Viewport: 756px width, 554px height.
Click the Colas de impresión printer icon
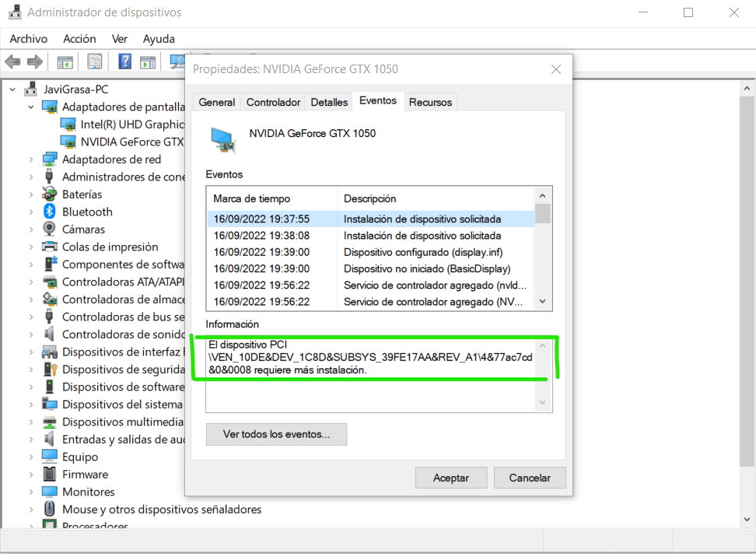(49, 246)
